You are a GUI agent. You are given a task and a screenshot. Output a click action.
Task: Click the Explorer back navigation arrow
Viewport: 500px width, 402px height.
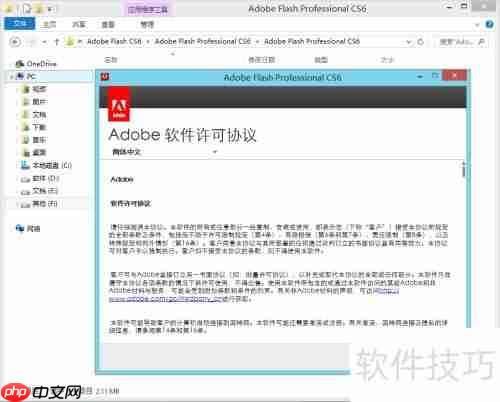[x=15, y=42]
